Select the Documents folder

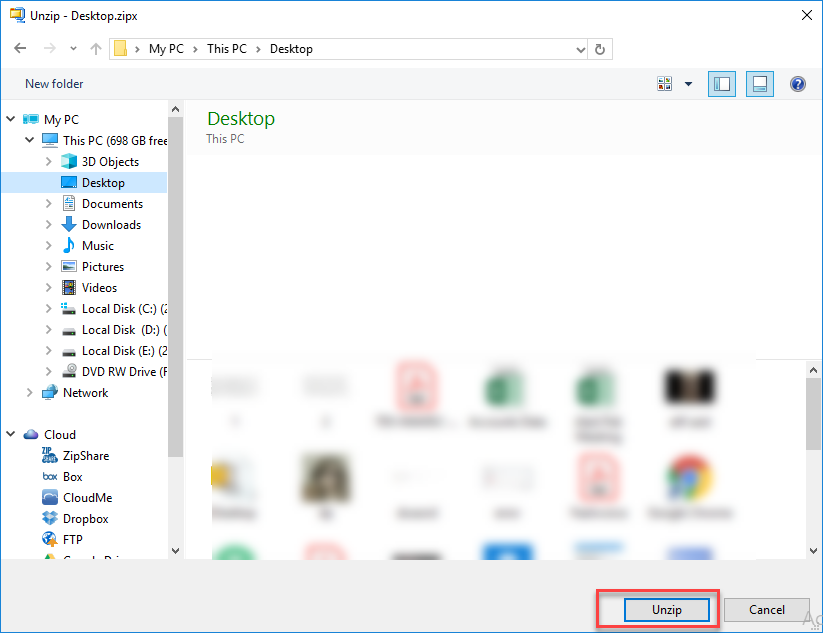click(x=112, y=204)
